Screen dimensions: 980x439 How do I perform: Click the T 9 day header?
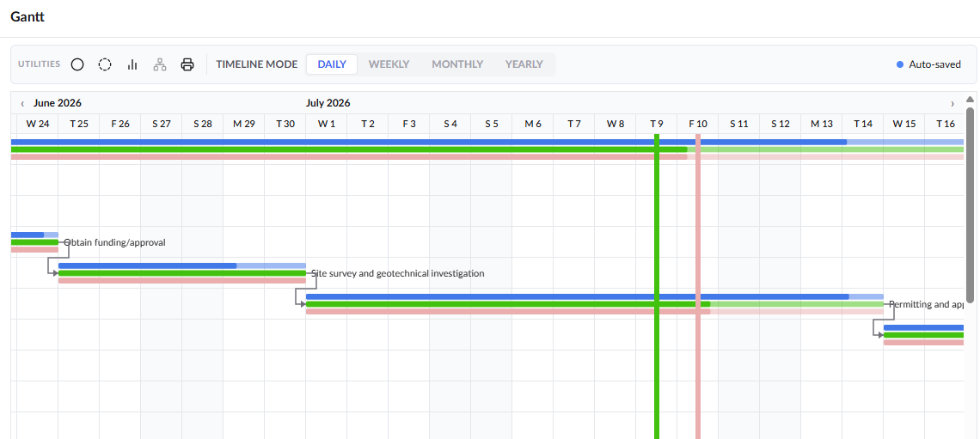[656, 124]
